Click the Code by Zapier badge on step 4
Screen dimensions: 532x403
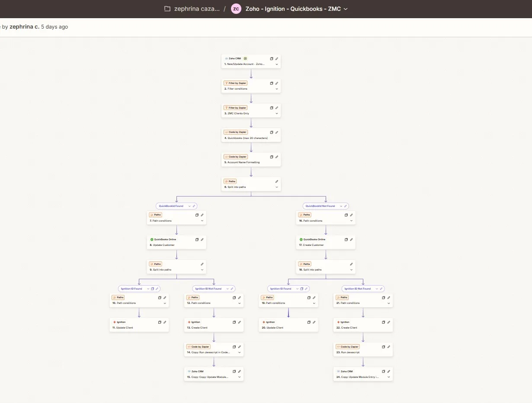coord(235,132)
